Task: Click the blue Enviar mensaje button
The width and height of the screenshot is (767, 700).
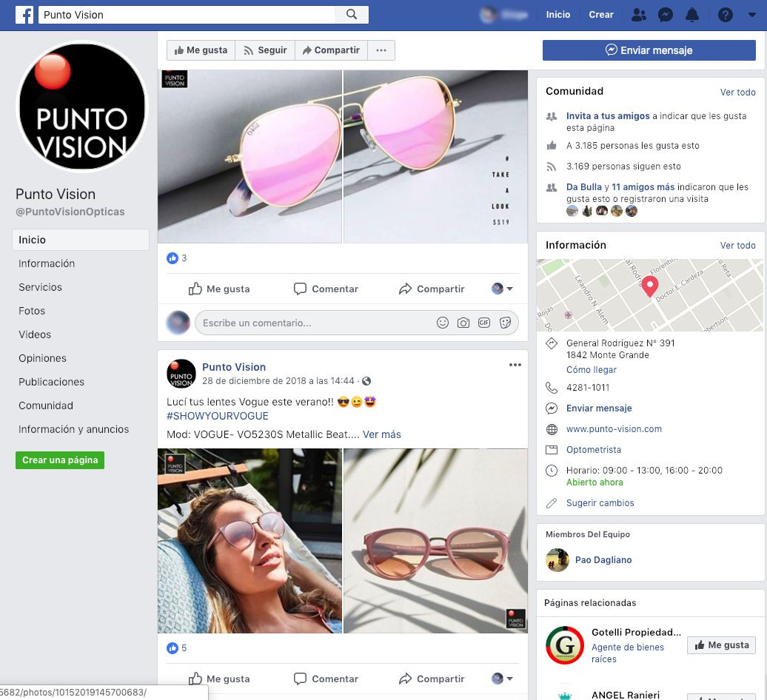Action: tap(649, 50)
